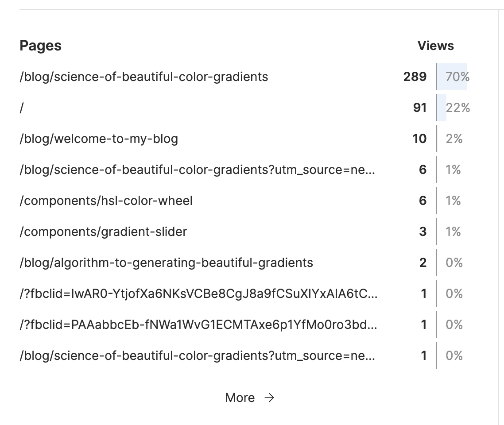The height and width of the screenshot is (425, 504).
Task: Click the Views column header to sort
Action: pyautogui.click(x=435, y=46)
